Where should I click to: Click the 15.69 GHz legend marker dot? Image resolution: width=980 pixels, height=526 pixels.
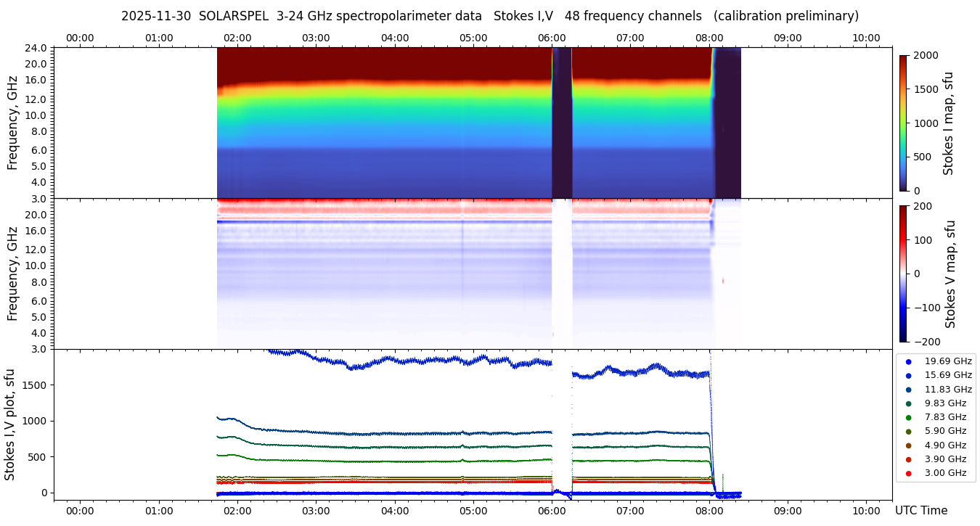(908, 375)
